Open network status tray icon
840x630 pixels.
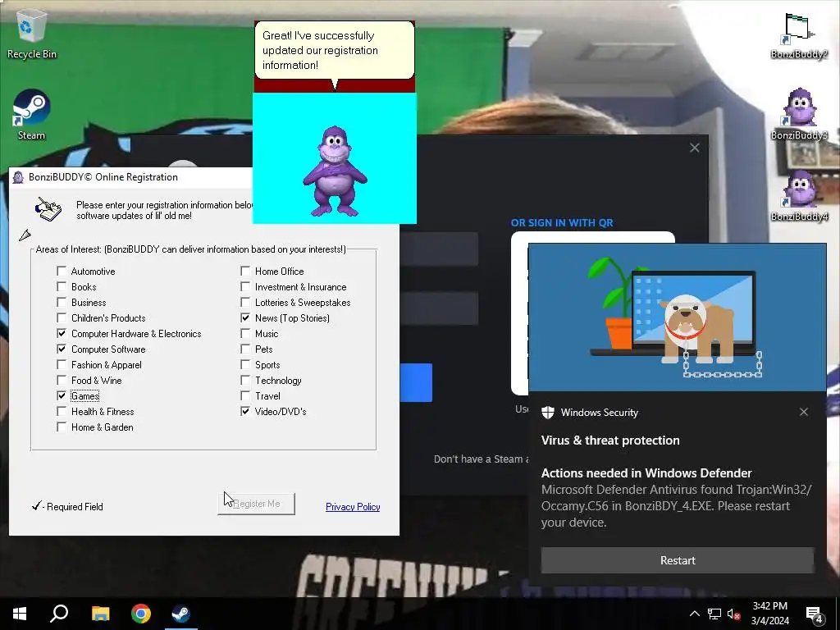pyautogui.click(x=714, y=614)
